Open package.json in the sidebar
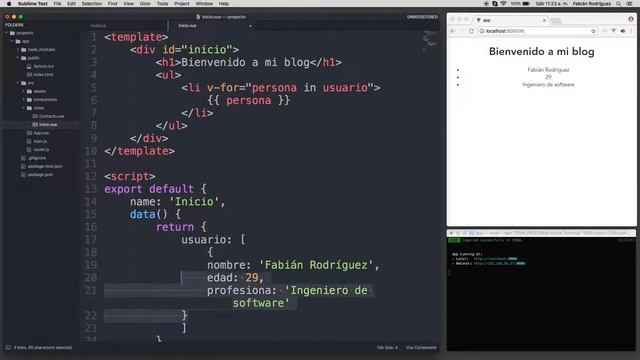 click(x=40, y=174)
